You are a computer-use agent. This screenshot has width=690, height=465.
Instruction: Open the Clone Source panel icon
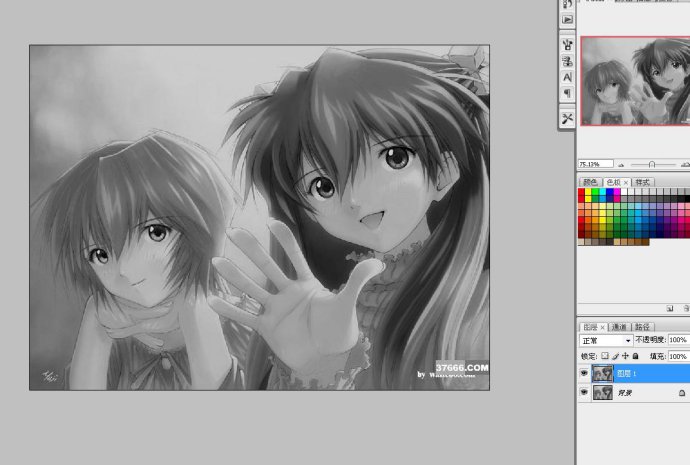tap(567, 61)
